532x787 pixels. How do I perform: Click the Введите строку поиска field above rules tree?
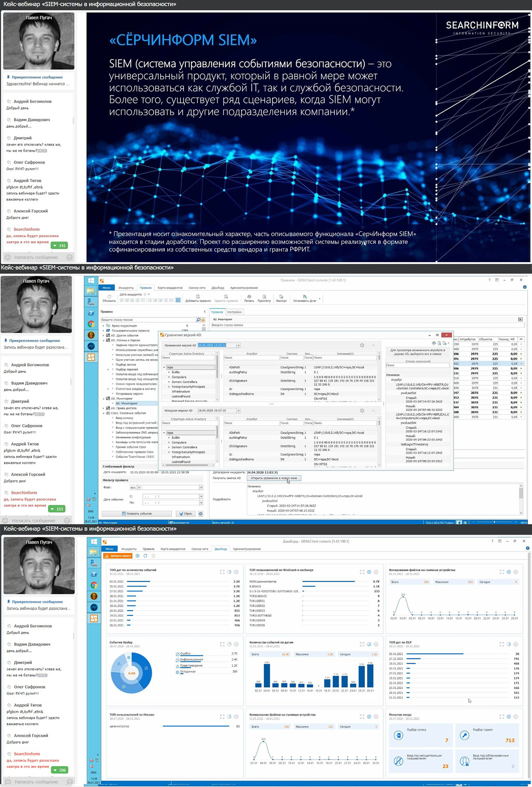pos(149,320)
